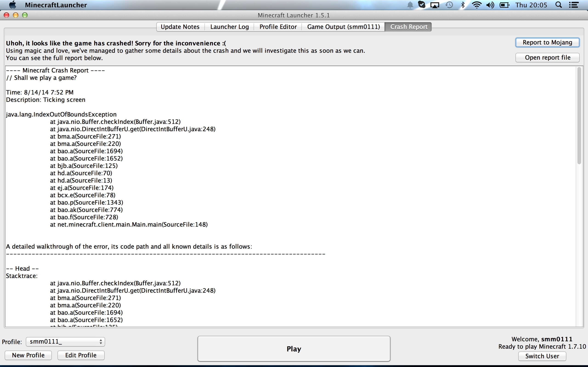Click the battery status icon
The width and height of the screenshot is (588, 367).
pyautogui.click(x=504, y=5)
